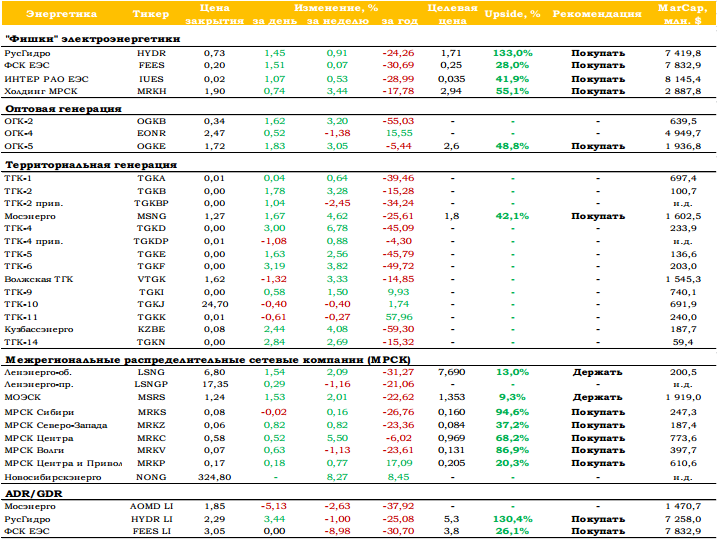Click yearly change value 57,96
Viewport: 722px width, 540px height.
tap(400, 317)
